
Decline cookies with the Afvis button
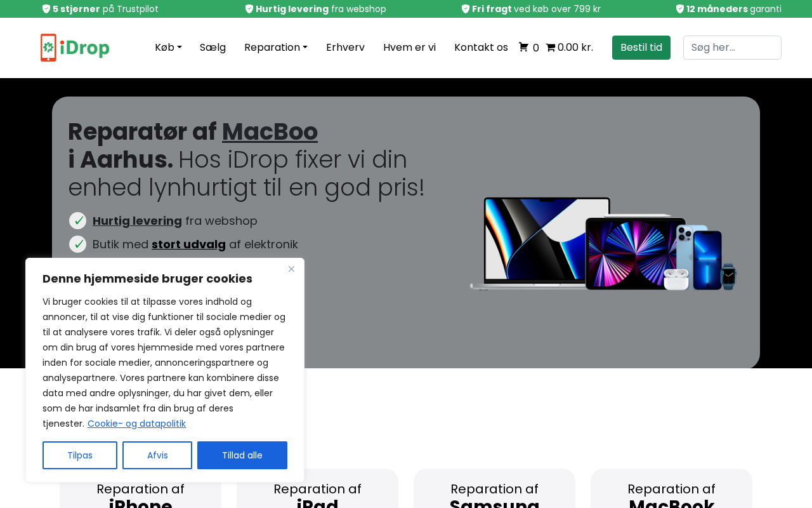[157, 455]
